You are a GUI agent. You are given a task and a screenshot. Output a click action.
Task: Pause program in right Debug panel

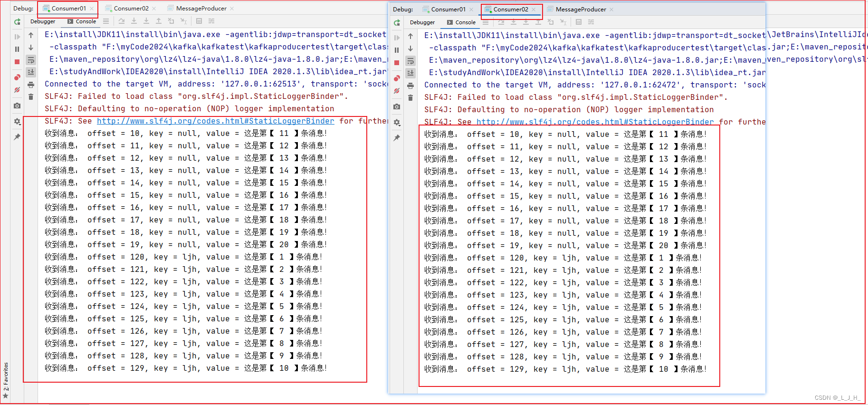coord(397,50)
